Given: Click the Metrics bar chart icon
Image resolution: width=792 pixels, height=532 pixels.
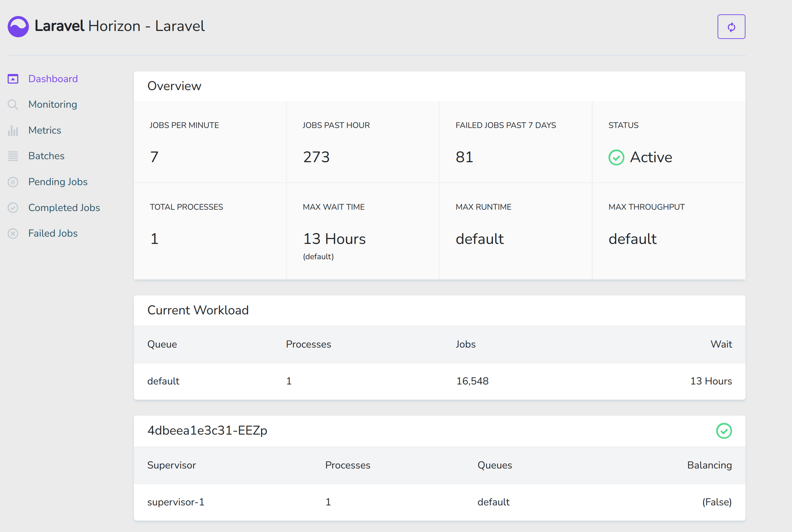Looking at the screenshot, I should pyautogui.click(x=13, y=130).
